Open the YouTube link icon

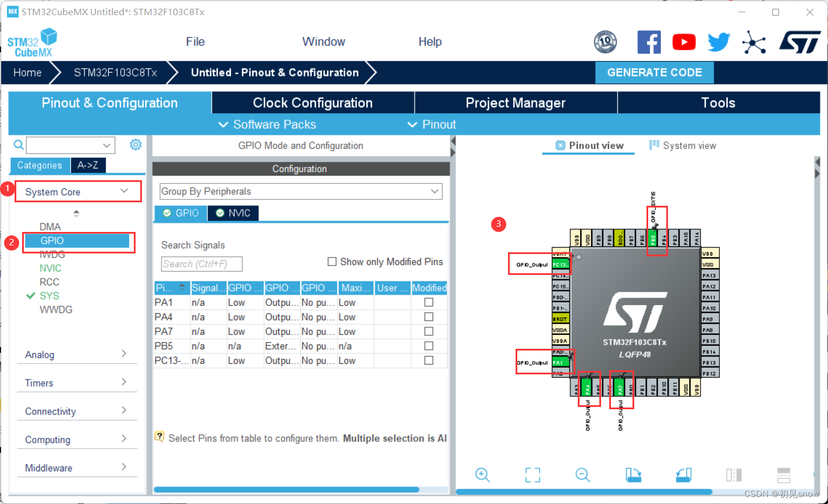684,42
